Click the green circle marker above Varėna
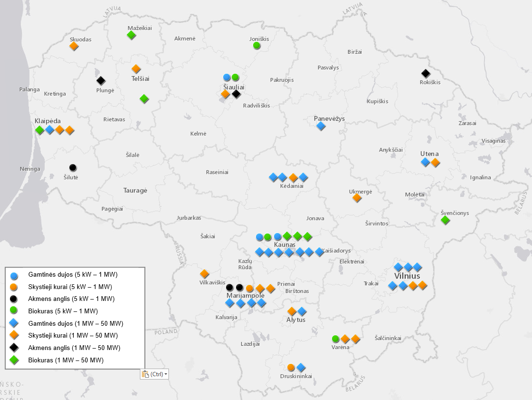Image resolution: width=532 pixels, height=400 pixels. point(335,339)
